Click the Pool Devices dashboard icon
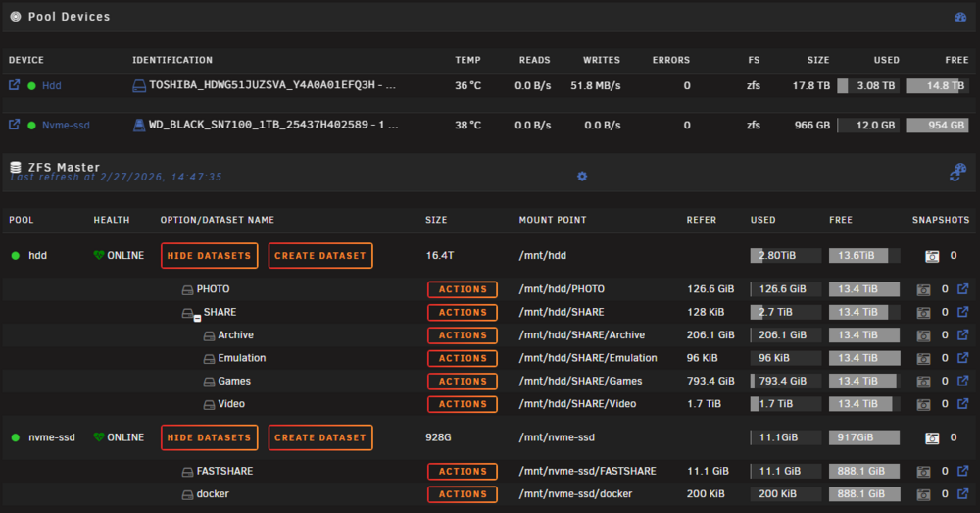Image resolution: width=980 pixels, height=513 pixels. pos(960,17)
